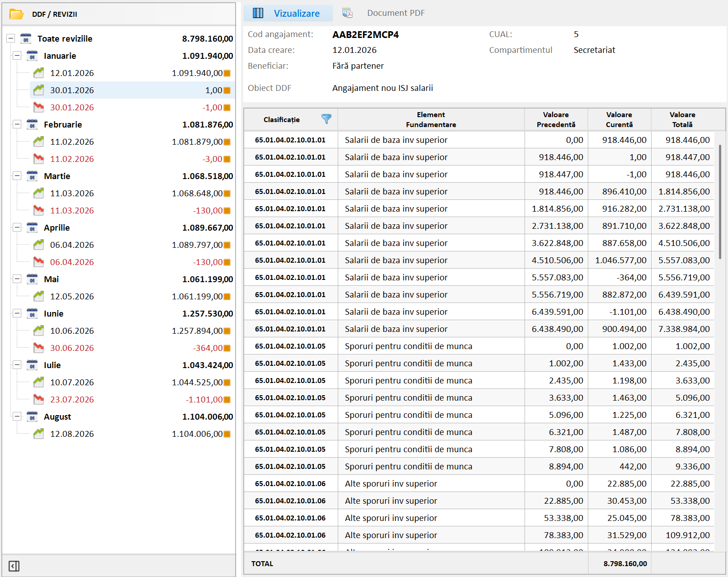This screenshot has height=577, width=728.
Task: Select the 10.06.2026 revision row
Action: click(x=132, y=331)
